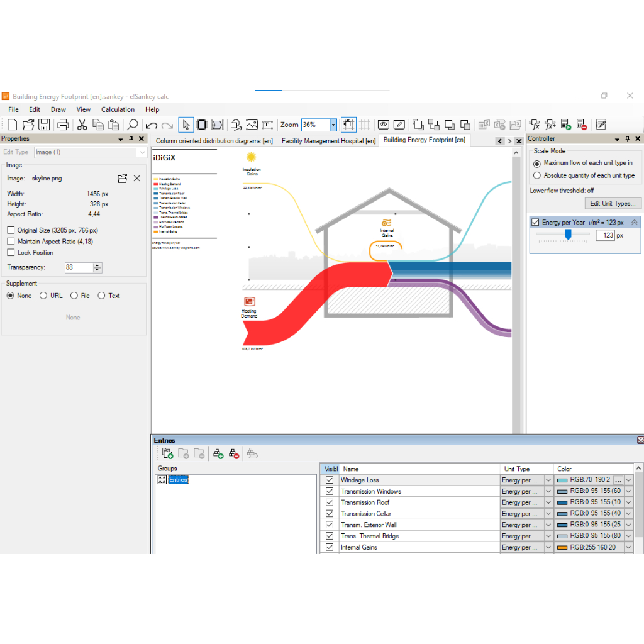The image size is (644, 644).
Task: Enable Maintain Aspect Ratio checkbox
Action: [x=11, y=241]
